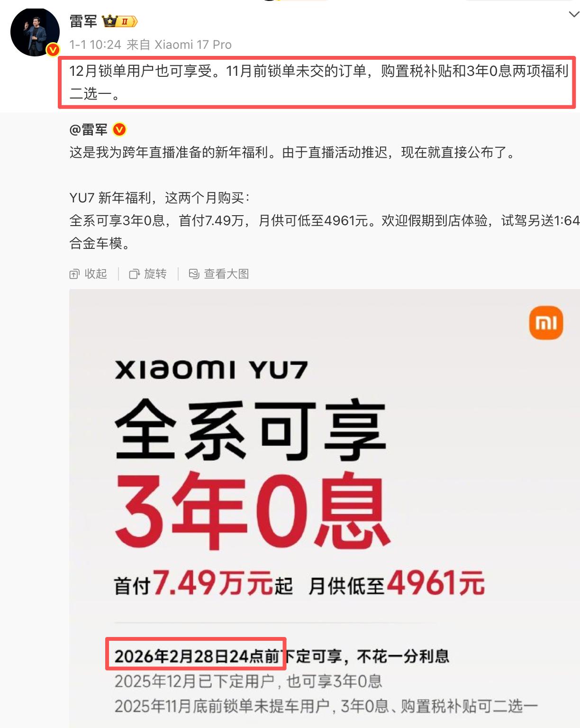Click the crown membership badge
This screenshot has width=580, height=728.
coord(119,21)
